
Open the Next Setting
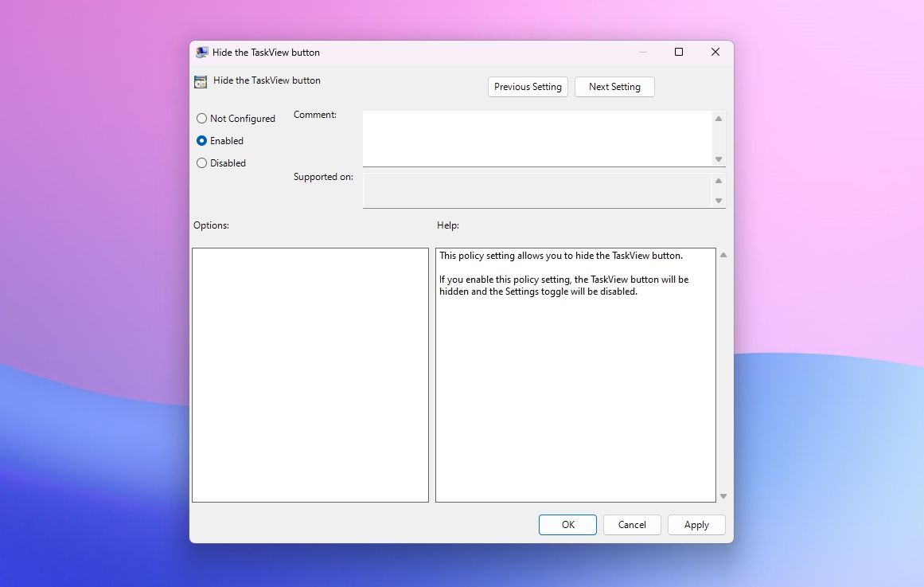tap(614, 86)
